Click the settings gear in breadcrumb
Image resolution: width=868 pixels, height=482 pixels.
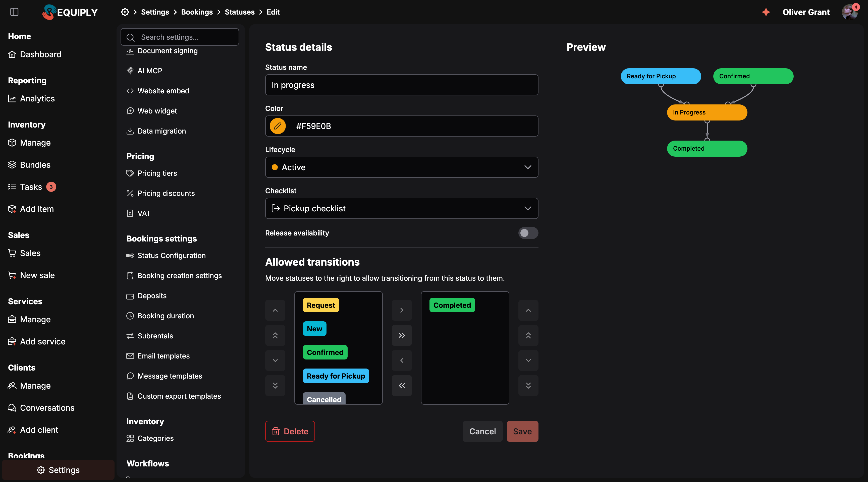[x=125, y=12]
